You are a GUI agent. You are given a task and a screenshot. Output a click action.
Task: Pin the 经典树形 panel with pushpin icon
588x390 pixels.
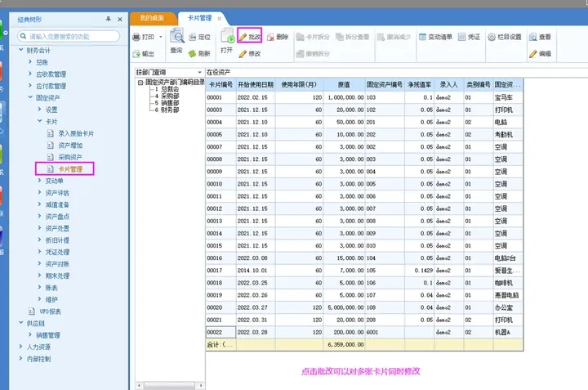109,18
